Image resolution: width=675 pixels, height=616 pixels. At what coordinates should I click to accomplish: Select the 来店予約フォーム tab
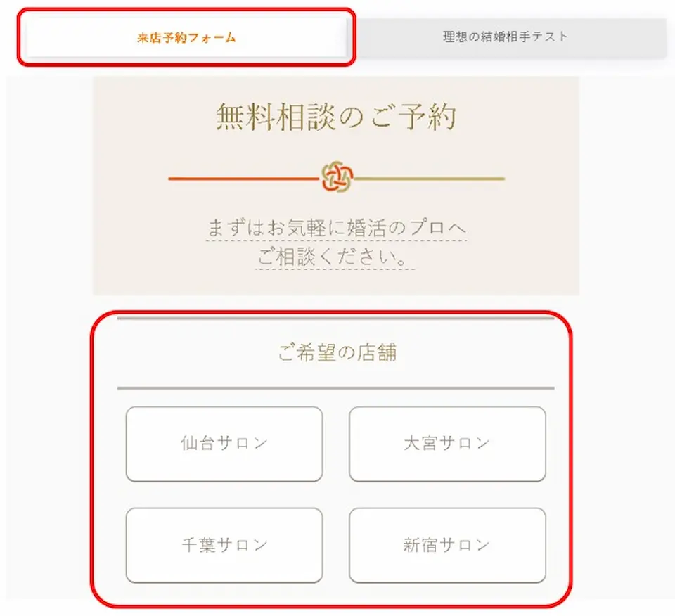click(x=186, y=37)
